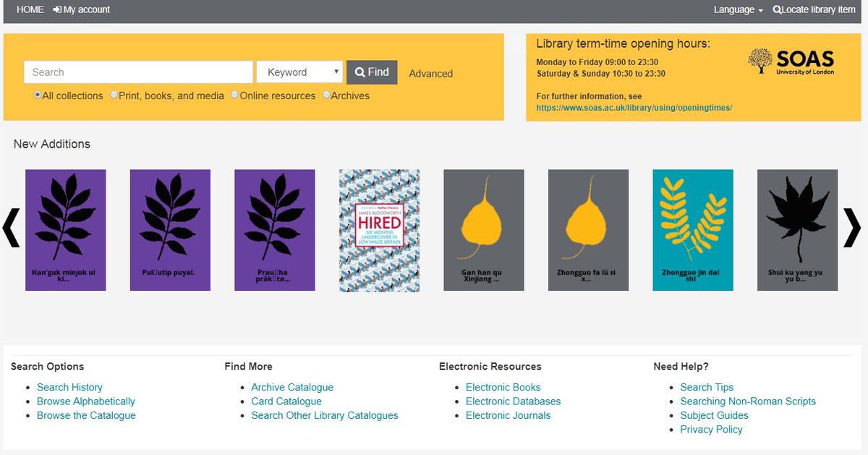Click the left carousel arrow
This screenshot has width=868, height=455.
[12, 229]
